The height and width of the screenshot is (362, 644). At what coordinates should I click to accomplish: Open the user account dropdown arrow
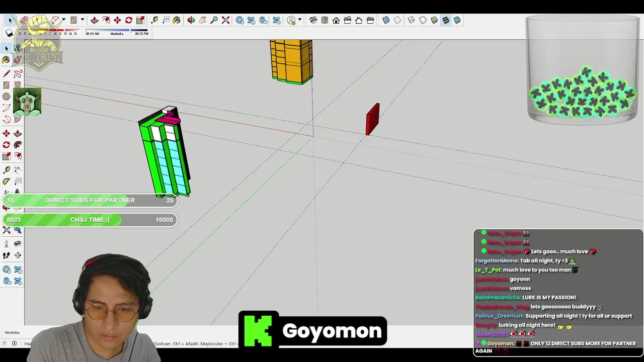pyautogui.click(x=300, y=20)
